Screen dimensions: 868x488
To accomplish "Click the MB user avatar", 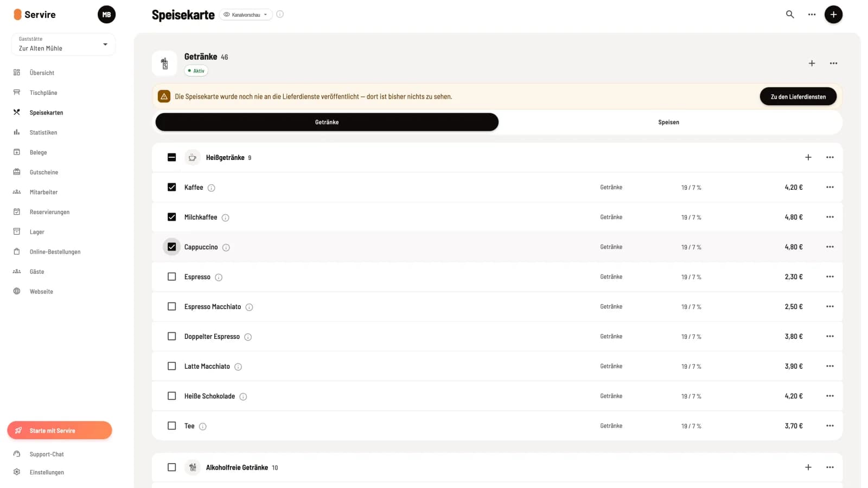I will click(x=106, y=15).
